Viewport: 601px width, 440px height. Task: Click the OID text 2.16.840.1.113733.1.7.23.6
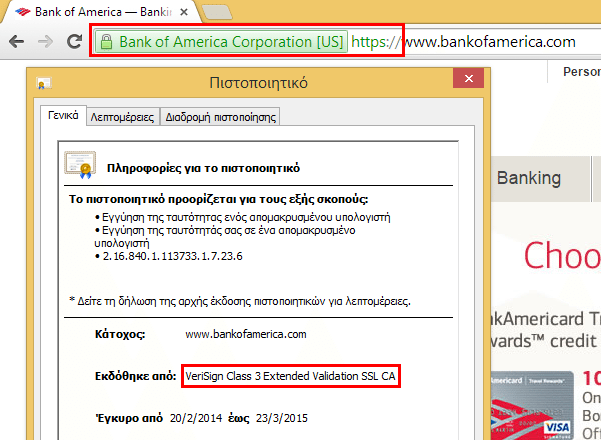point(172,256)
